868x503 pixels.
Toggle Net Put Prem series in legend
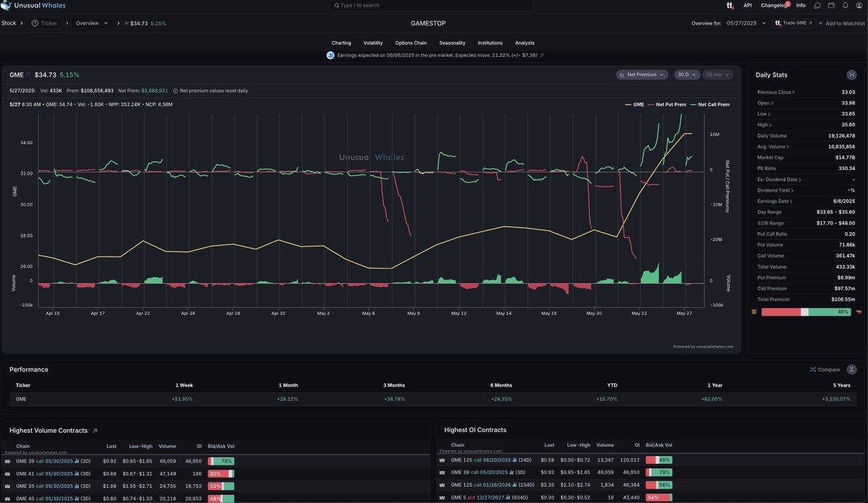(x=668, y=105)
